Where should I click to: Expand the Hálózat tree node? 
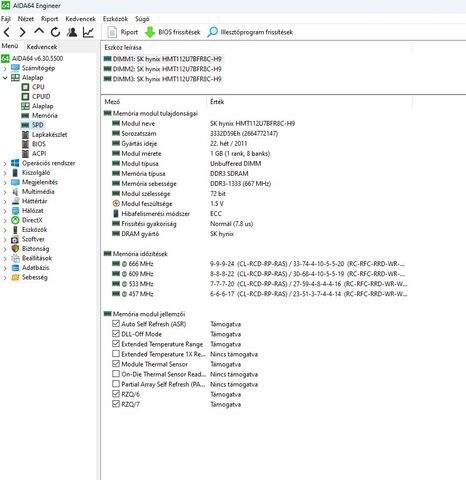[x=5, y=211]
